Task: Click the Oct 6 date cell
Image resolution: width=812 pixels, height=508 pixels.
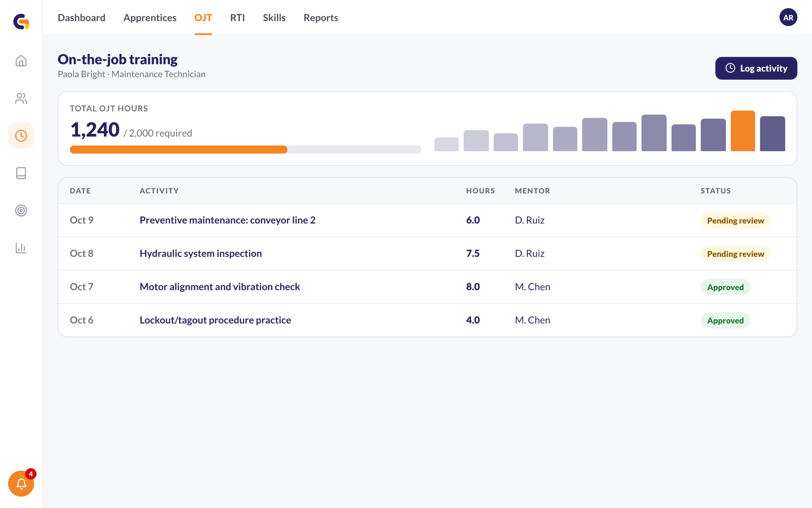Action: tap(82, 320)
